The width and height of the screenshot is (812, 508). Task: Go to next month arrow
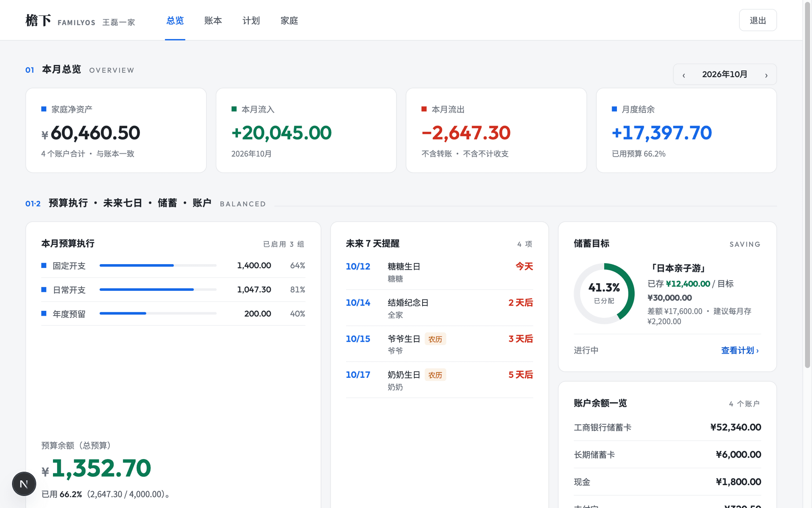tap(766, 75)
